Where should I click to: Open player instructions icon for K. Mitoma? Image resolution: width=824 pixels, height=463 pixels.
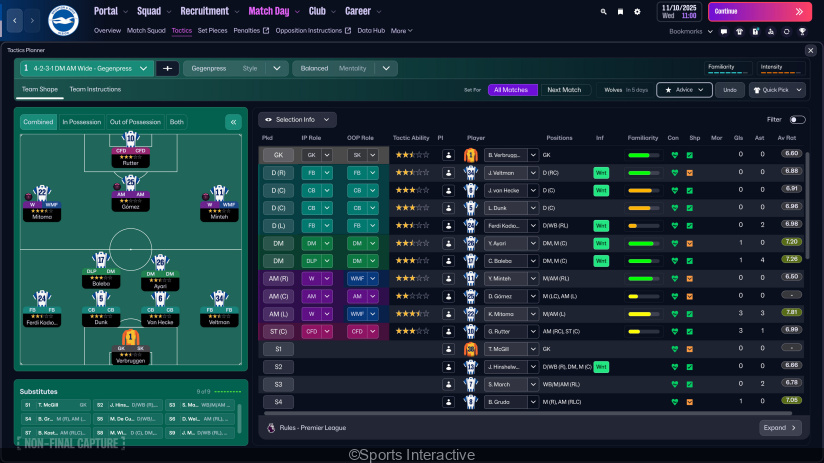click(x=448, y=314)
